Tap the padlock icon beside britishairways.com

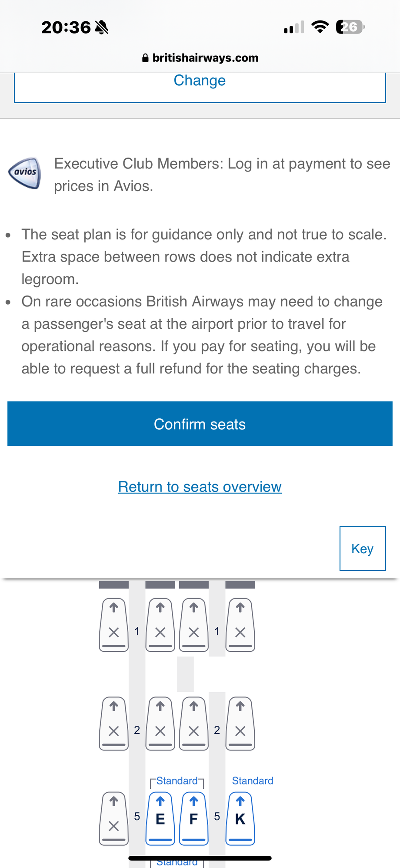click(x=145, y=58)
